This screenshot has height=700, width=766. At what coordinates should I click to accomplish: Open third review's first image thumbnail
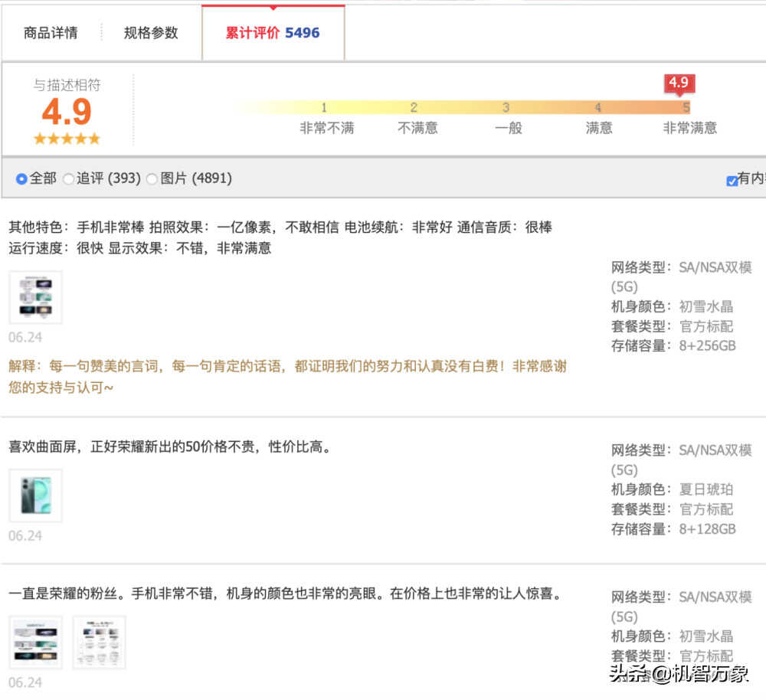point(35,642)
